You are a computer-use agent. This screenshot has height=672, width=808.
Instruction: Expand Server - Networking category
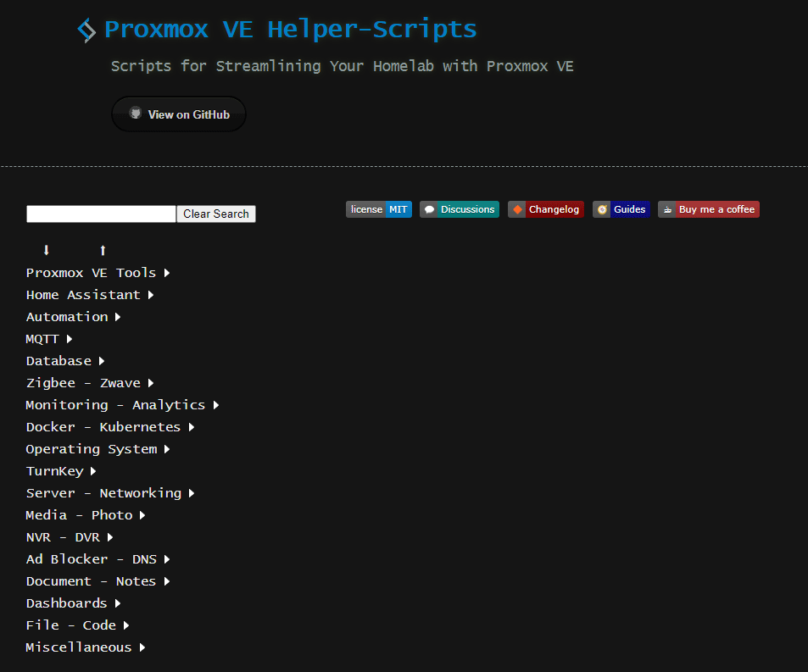(110, 493)
